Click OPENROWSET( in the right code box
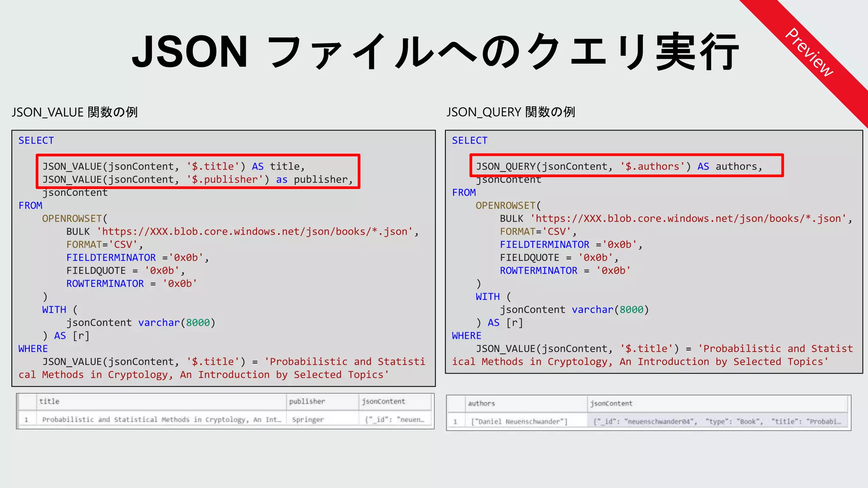Viewport: 868px width, 488px height. click(509, 205)
